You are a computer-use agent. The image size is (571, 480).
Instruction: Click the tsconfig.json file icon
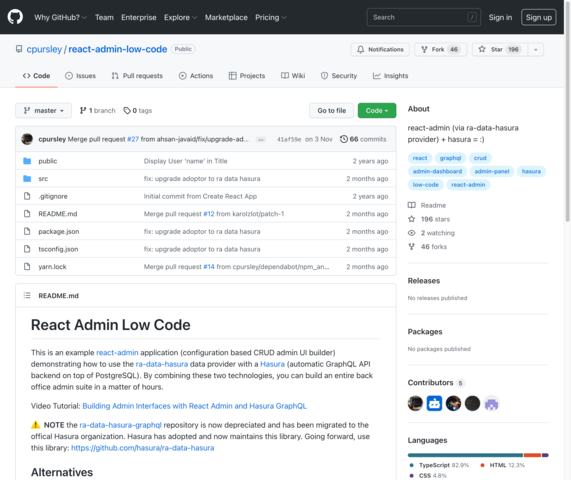(27, 249)
